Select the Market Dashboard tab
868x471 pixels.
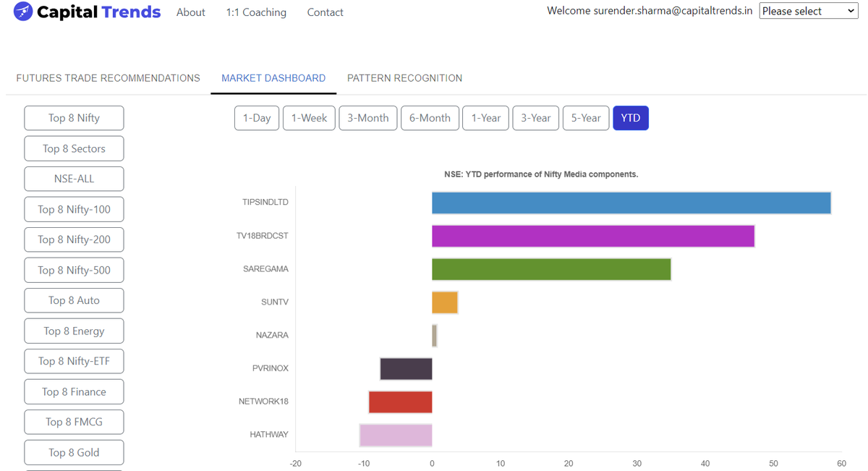click(273, 78)
